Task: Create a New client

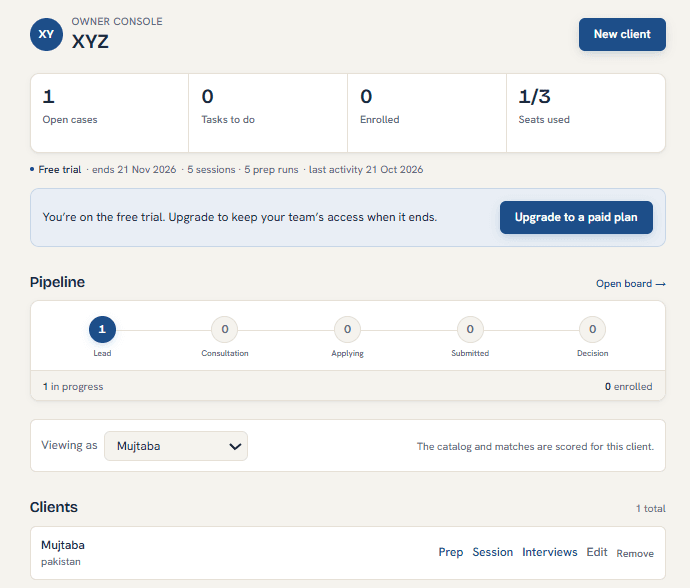Action: [622, 34]
